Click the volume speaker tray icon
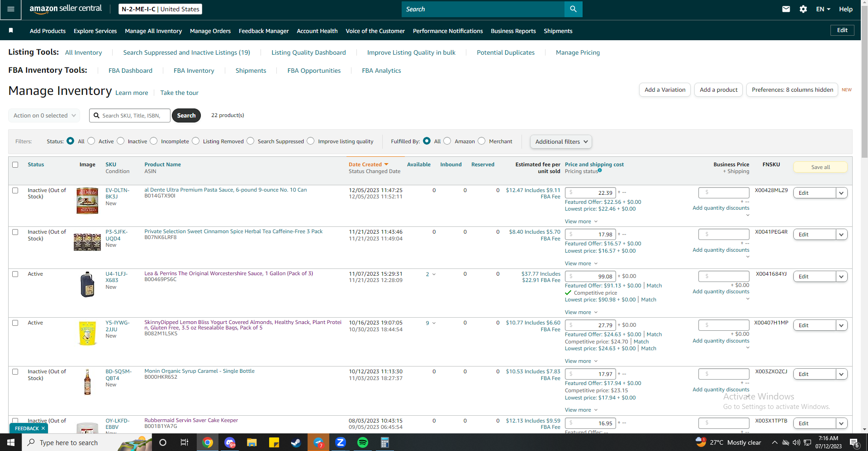 click(797, 442)
